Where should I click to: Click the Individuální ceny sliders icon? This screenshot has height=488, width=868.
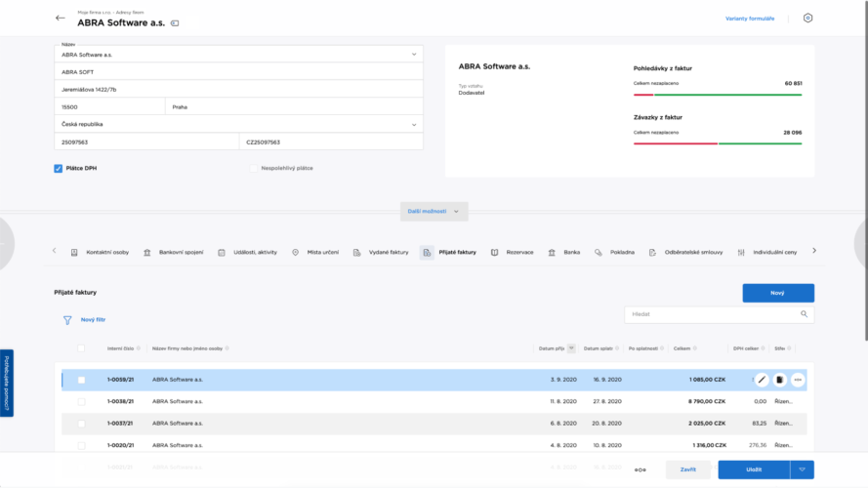(x=741, y=253)
